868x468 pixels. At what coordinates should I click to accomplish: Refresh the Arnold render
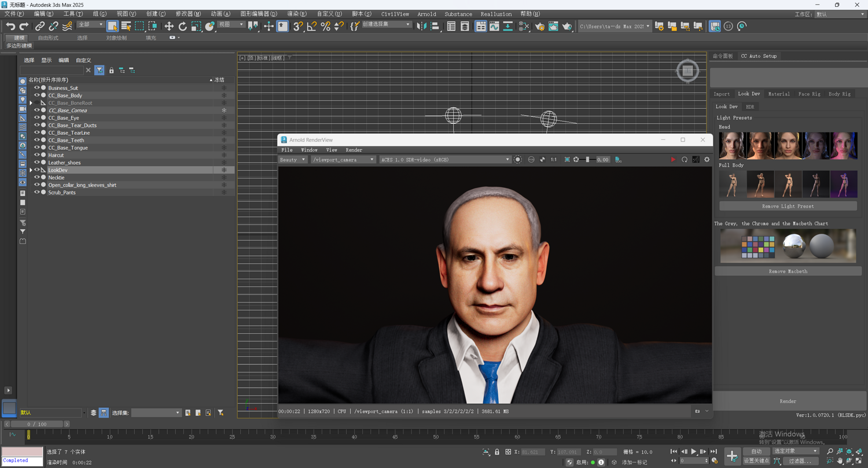[685, 160]
